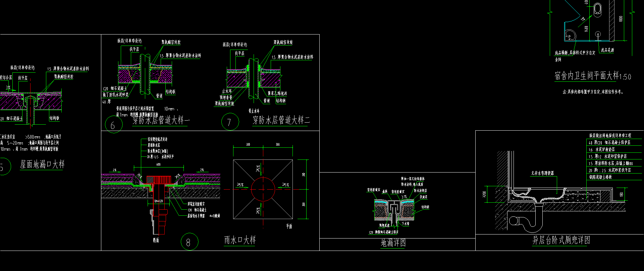Select the 屋面地漏口大样 title text

42,164
